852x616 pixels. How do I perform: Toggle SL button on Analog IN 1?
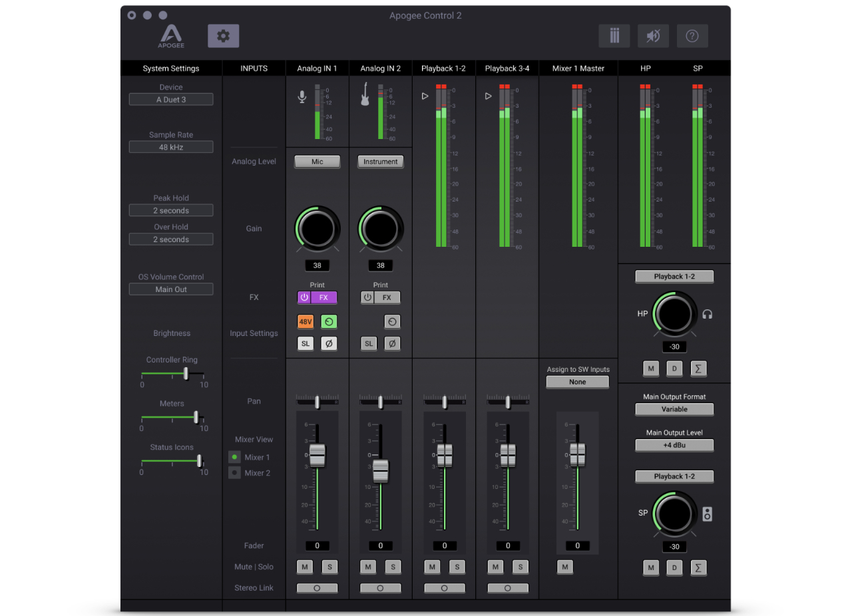tap(306, 343)
